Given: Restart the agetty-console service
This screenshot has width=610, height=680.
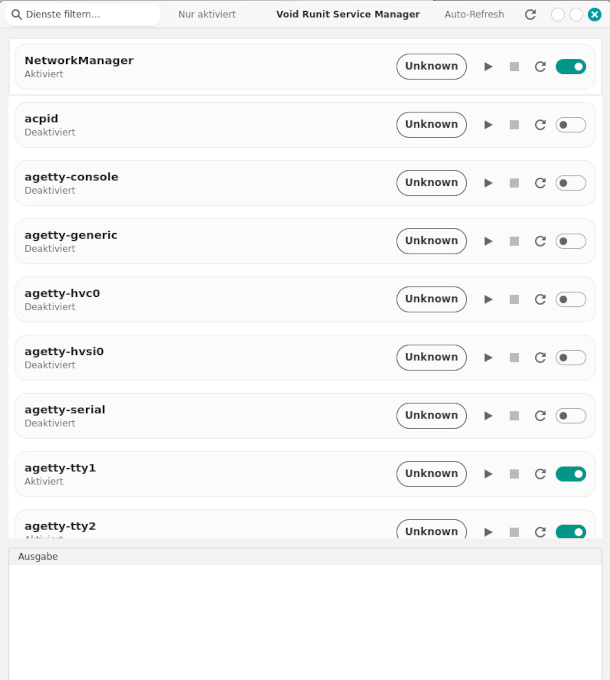Looking at the screenshot, I should pyautogui.click(x=540, y=183).
